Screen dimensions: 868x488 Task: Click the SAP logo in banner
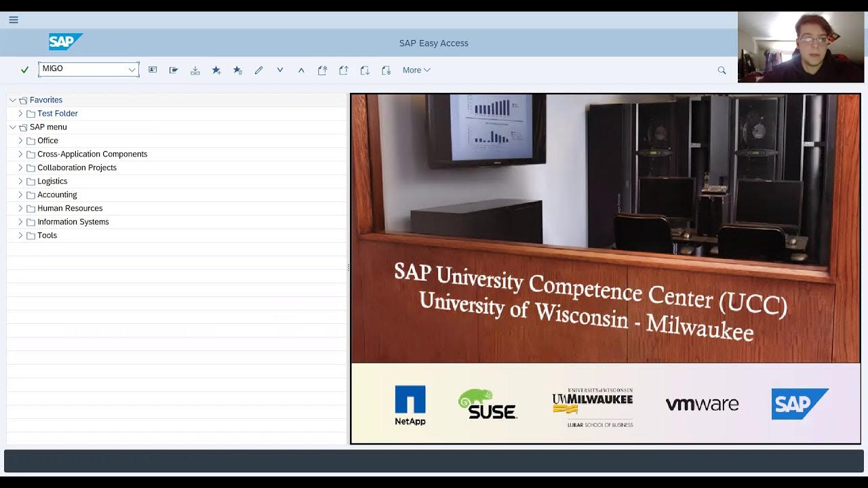click(x=800, y=404)
